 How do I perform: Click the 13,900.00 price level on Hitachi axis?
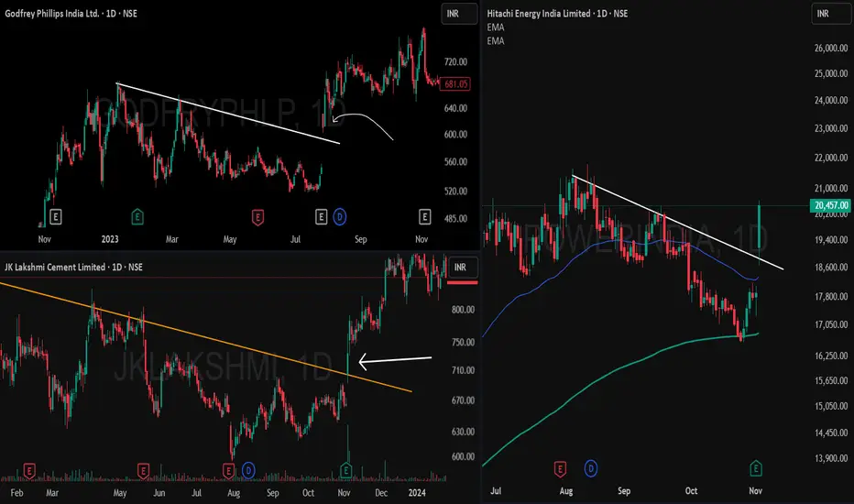[831, 458]
